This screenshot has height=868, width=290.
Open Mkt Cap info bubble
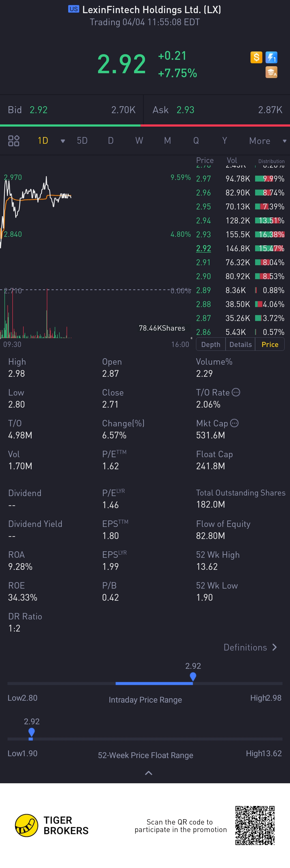234,423
